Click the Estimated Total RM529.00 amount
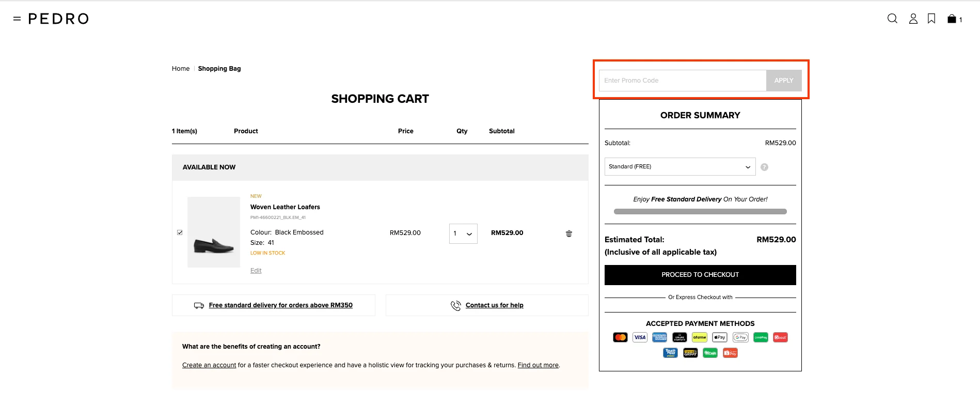980x406 pixels. [776, 240]
